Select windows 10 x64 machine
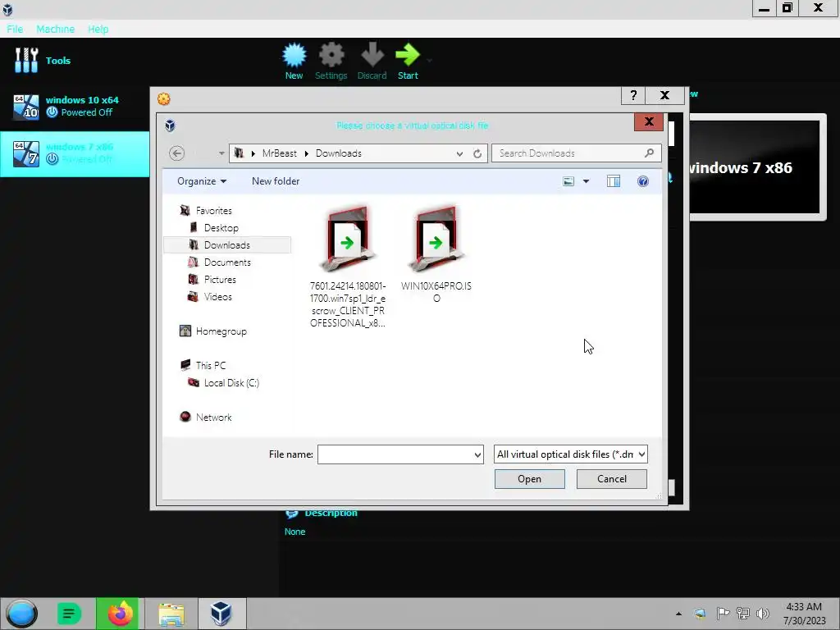The height and width of the screenshot is (630, 840). 75,106
